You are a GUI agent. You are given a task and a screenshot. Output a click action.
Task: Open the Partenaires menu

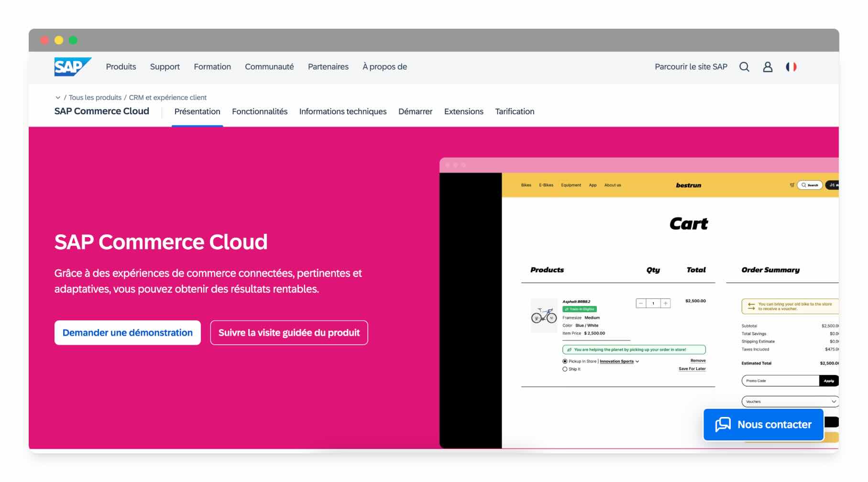(328, 67)
